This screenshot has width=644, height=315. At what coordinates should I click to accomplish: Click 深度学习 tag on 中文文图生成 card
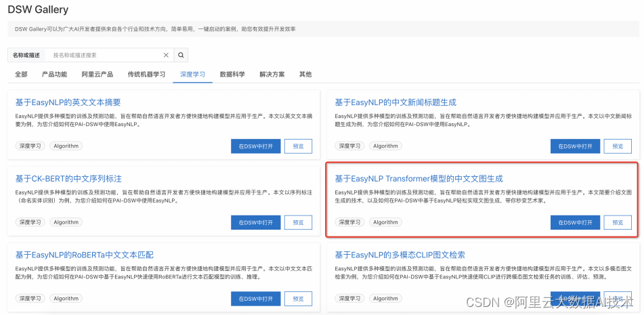pyautogui.click(x=350, y=222)
